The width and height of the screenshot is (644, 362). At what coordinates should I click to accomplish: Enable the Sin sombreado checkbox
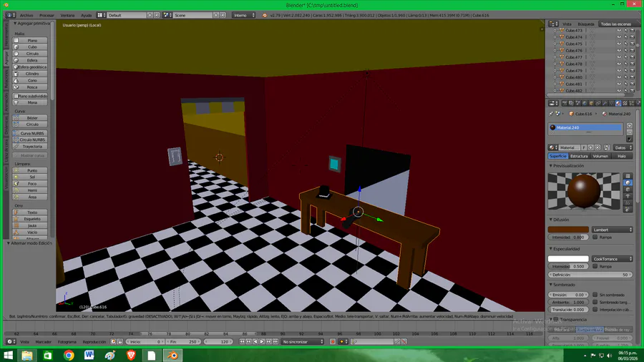coord(595,295)
